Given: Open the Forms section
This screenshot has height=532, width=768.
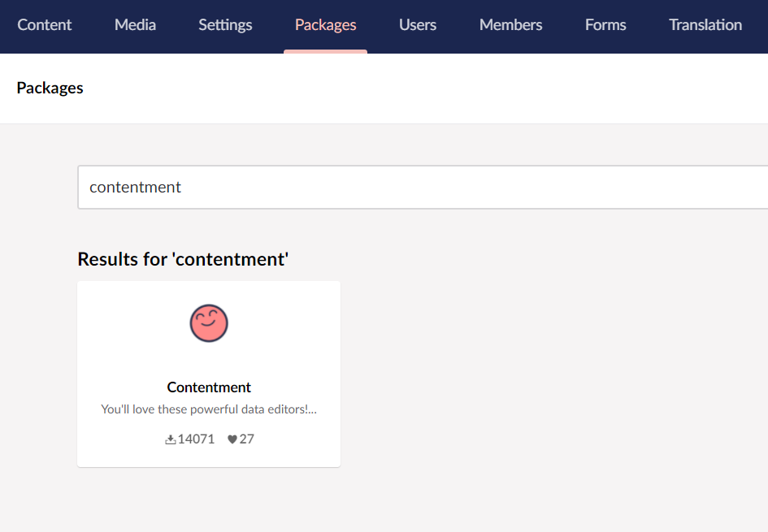Looking at the screenshot, I should click(605, 25).
